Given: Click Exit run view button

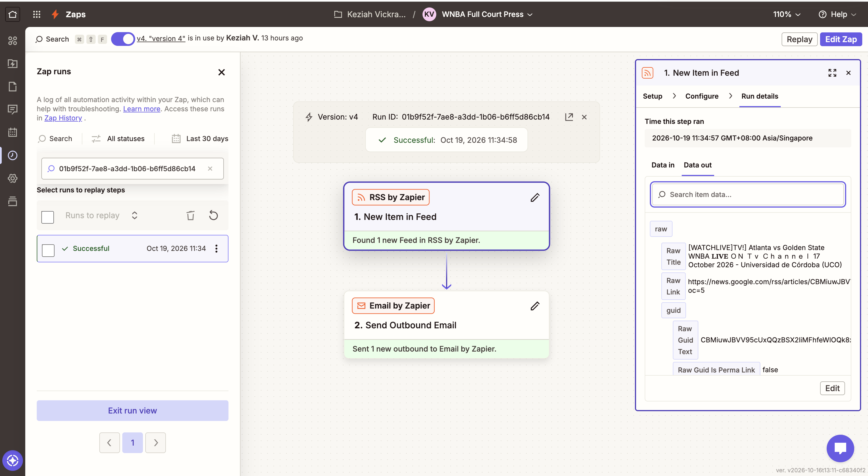Looking at the screenshot, I should 132,410.
